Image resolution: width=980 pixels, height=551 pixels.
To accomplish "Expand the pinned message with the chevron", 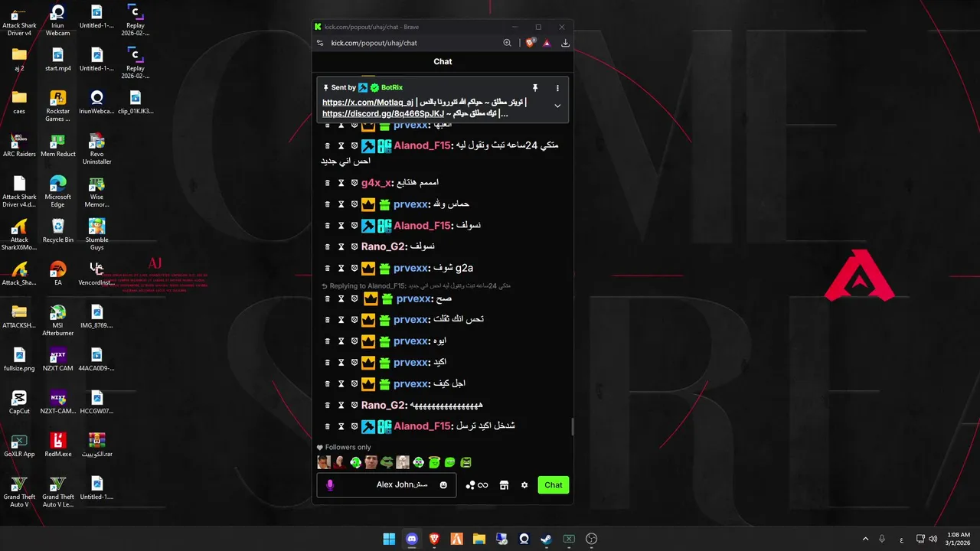I will click(x=557, y=106).
